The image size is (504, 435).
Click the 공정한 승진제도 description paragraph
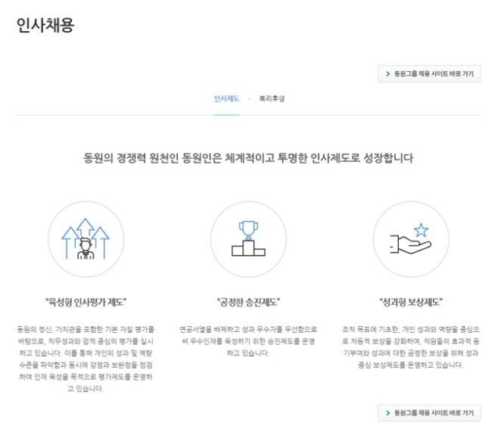coord(248,341)
